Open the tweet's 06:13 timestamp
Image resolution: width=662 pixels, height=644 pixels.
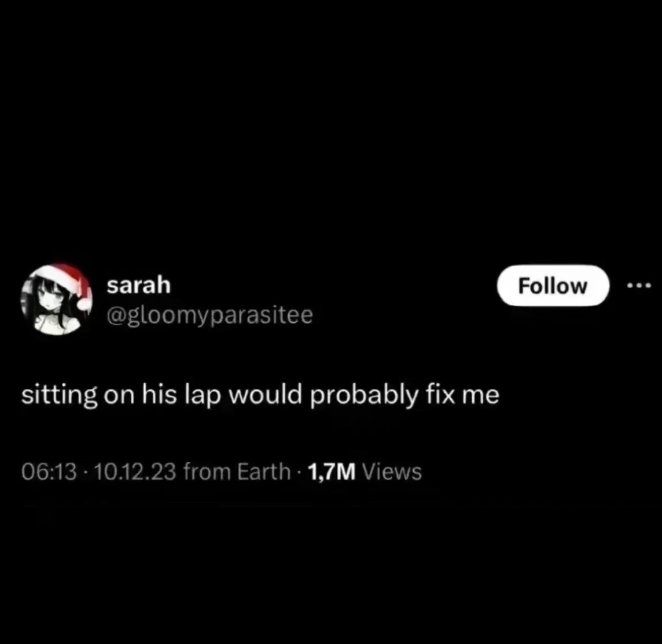(x=49, y=472)
